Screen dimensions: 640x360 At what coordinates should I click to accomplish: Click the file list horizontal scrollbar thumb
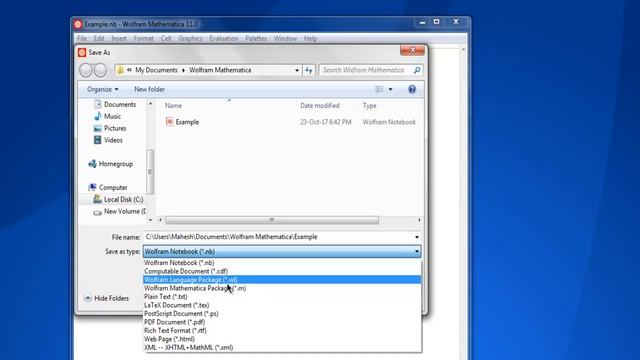272,220
